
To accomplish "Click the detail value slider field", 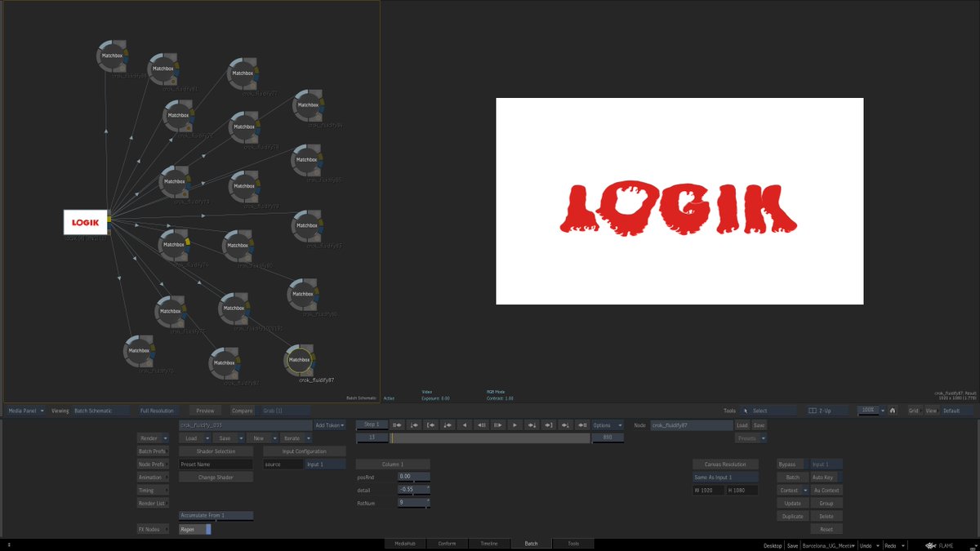I will point(413,490).
